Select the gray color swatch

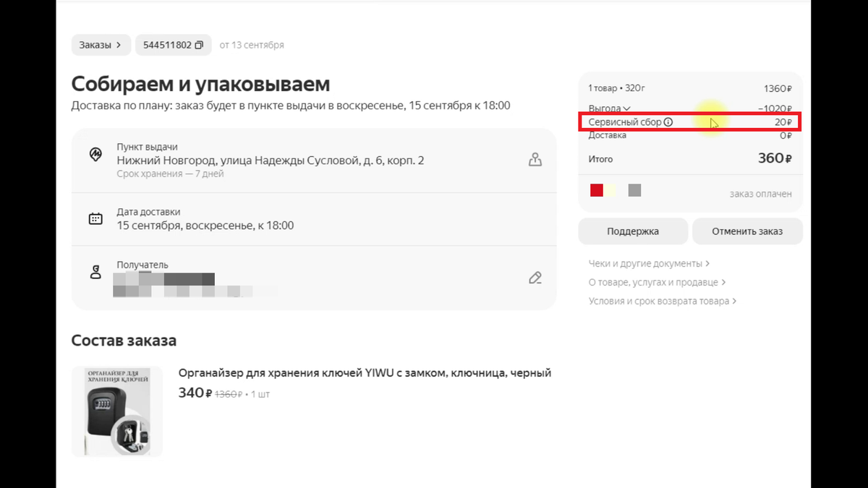(x=634, y=189)
